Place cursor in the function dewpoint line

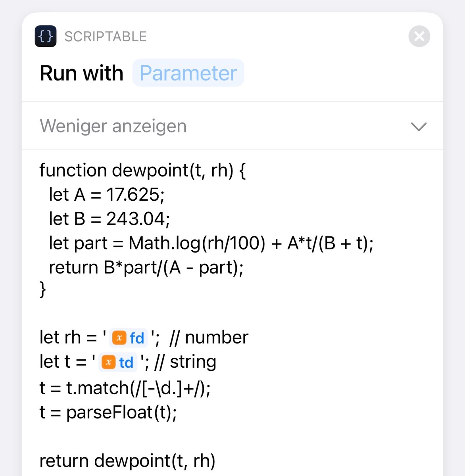[x=142, y=171]
